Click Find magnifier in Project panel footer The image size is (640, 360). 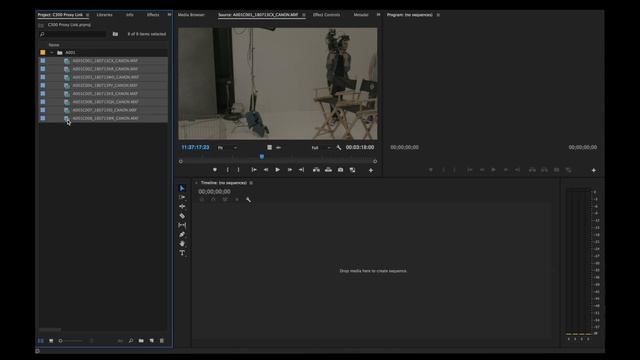(131, 340)
